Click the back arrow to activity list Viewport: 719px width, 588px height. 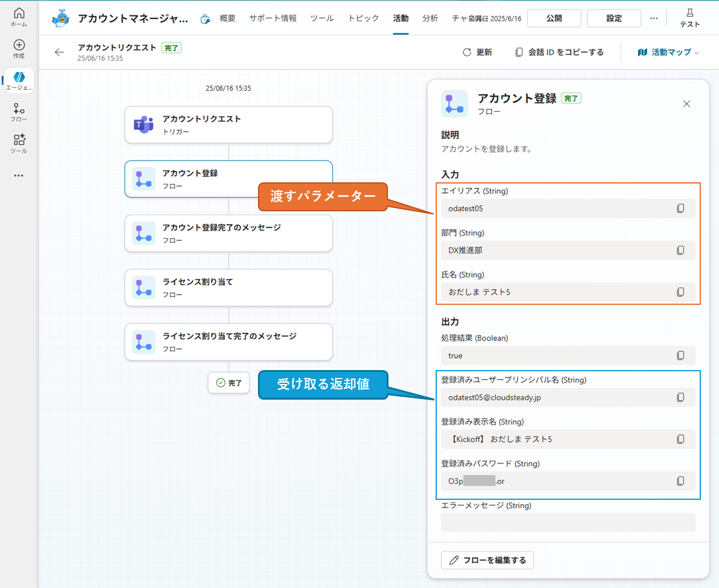click(59, 53)
